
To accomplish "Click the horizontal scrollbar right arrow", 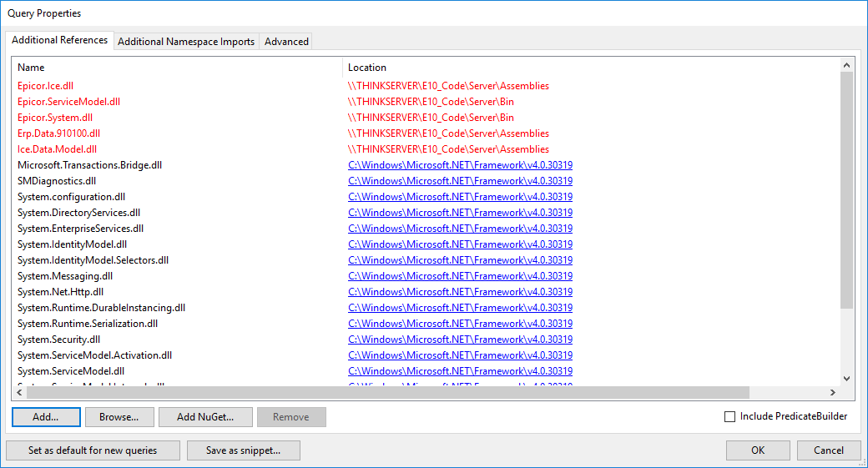I will 833,392.
